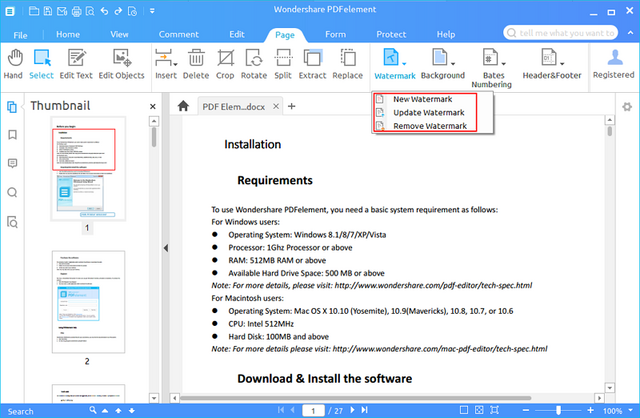Close the Thumbnail panel
This screenshot has height=418, width=640.
(153, 107)
